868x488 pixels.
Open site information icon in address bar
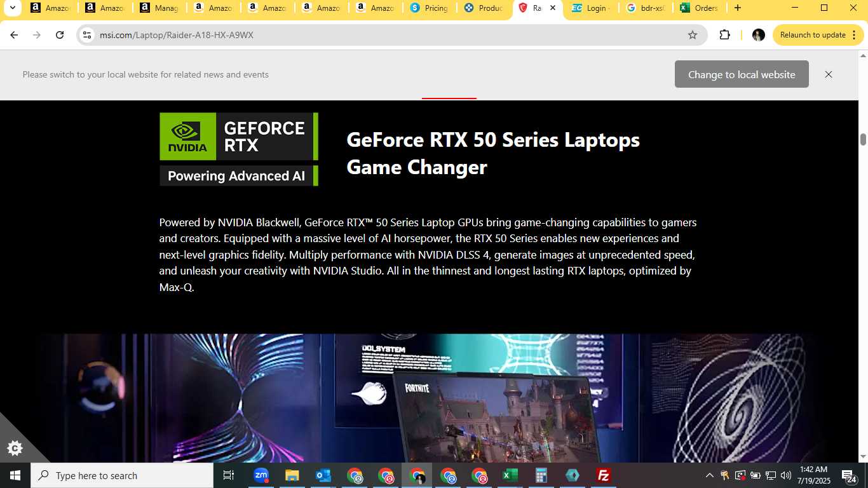87,35
